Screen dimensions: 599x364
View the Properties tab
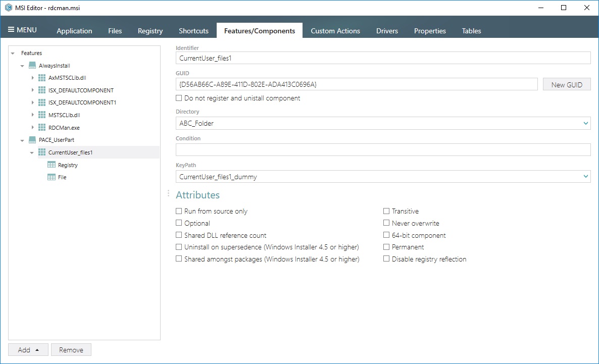430,31
